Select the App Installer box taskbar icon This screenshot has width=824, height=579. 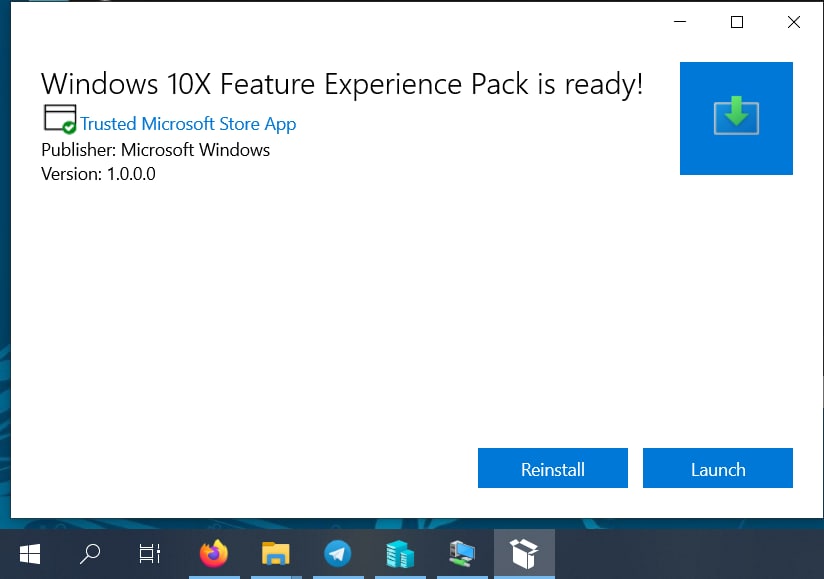[x=524, y=554]
